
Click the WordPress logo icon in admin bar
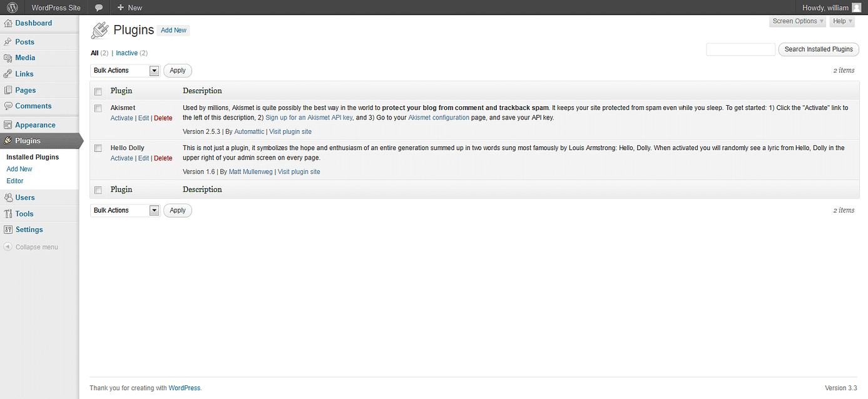12,8
